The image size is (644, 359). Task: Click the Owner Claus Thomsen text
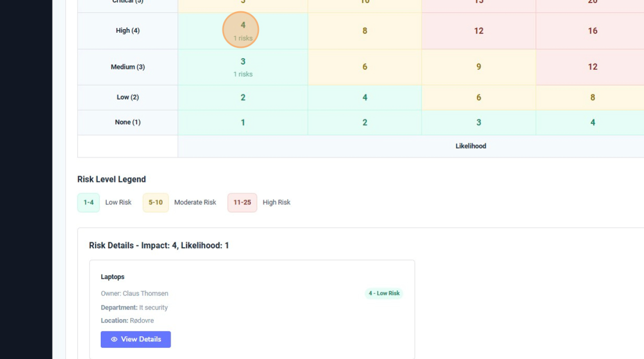134,293
